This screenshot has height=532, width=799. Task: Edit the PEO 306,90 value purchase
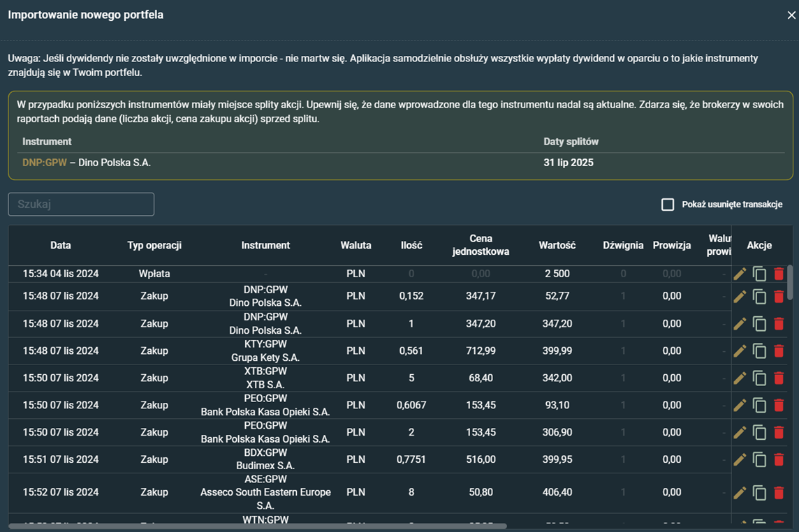pos(740,432)
